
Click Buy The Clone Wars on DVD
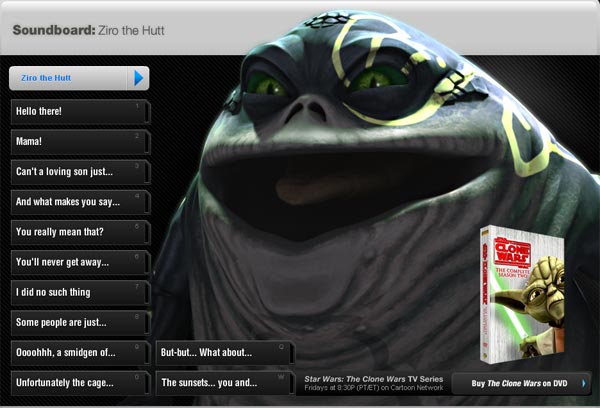[522, 384]
